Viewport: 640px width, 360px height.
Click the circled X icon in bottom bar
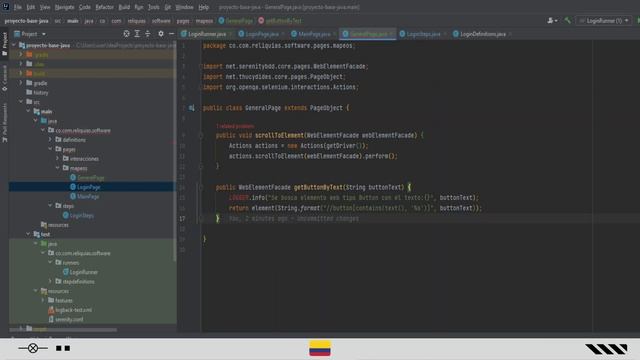[x=33, y=348]
